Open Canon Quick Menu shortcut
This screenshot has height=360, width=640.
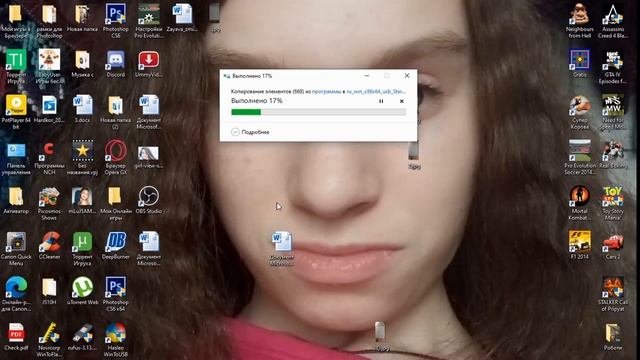(x=16, y=248)
